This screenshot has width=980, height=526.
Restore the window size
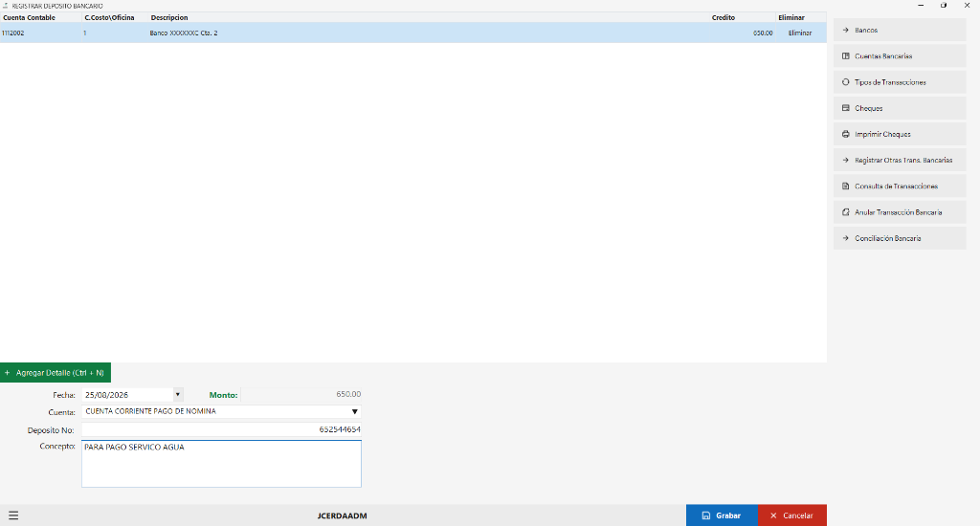(x=944, y=6)
